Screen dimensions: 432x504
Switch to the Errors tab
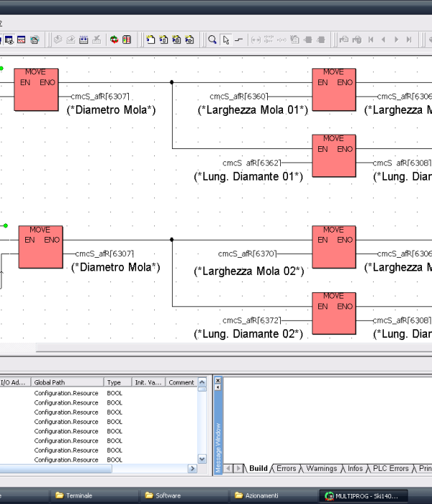(286, 469)
